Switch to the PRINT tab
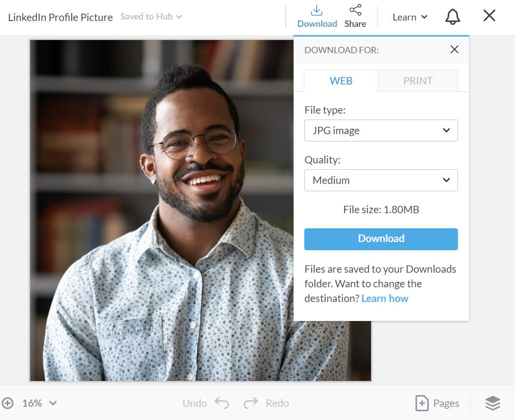The height and width of the screenshot is (420, 515). [418, 81]
